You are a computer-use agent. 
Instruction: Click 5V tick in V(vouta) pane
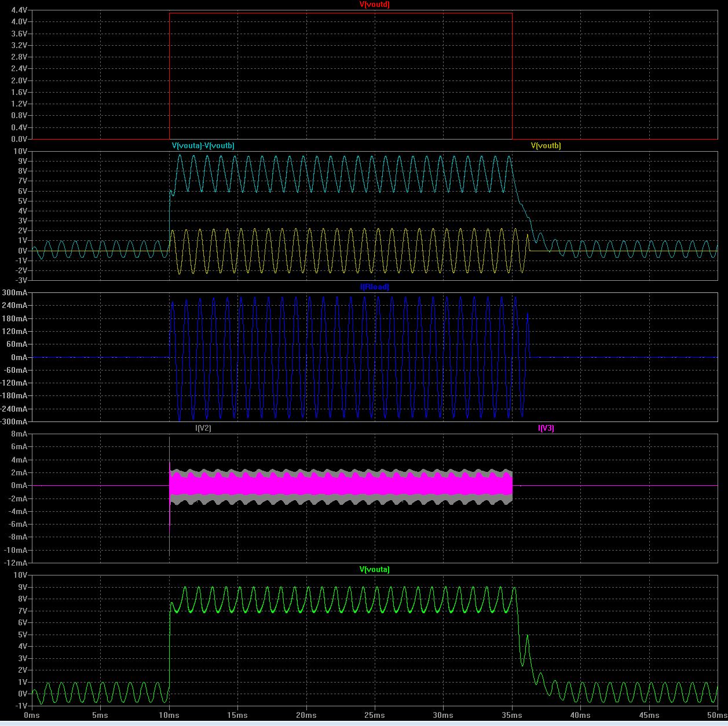click(x=23, y=635)
